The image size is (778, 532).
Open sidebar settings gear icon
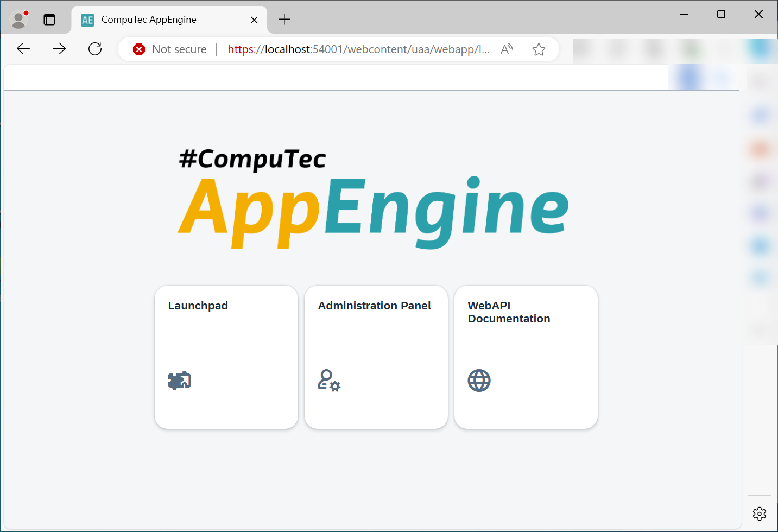(760, 514)
